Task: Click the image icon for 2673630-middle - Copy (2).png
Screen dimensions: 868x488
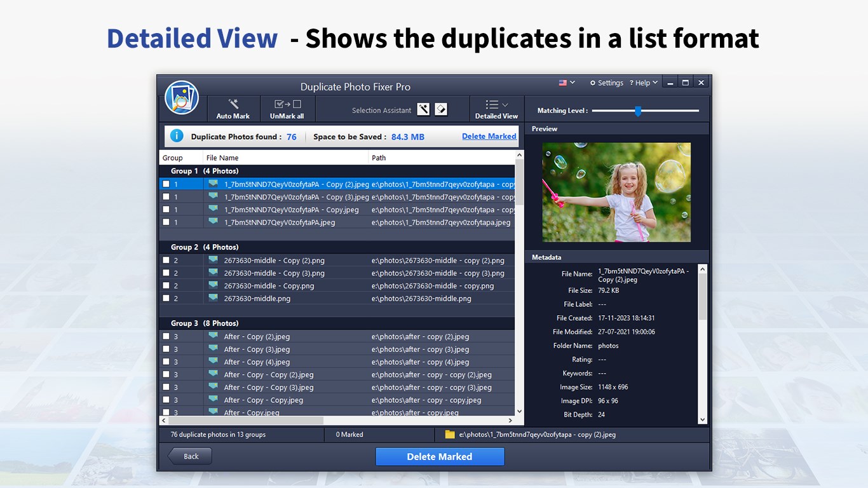Action: (x=213, y=260)
